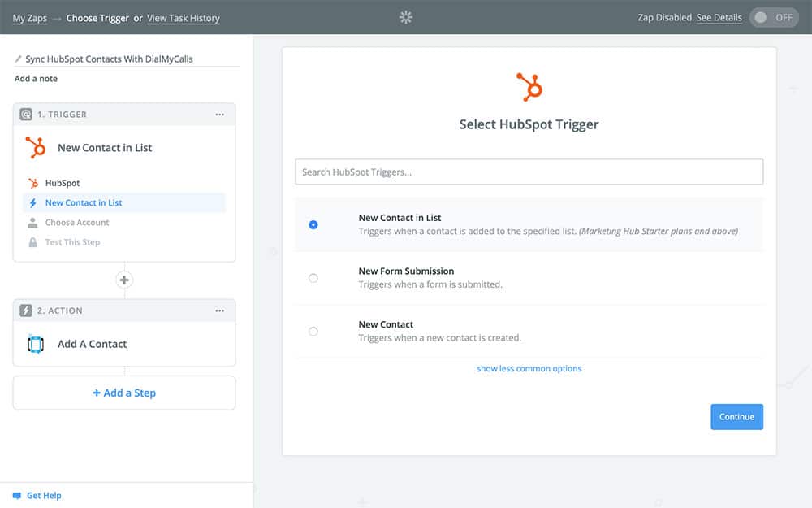Open the Action step three-dot menu
The width and height of the screenshot is (812, 508).
pyautogui.click(x=219, y=310)
